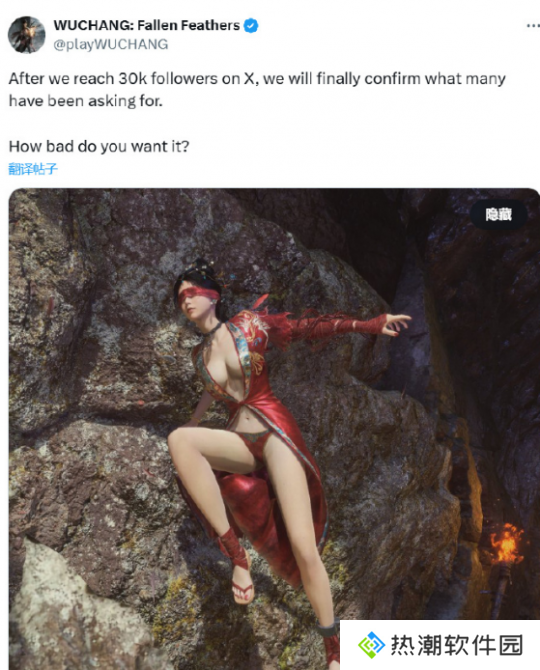
Task: Click the tweet line starting "After we reach"
Action: pyautogui.click(x=257, y=79)
